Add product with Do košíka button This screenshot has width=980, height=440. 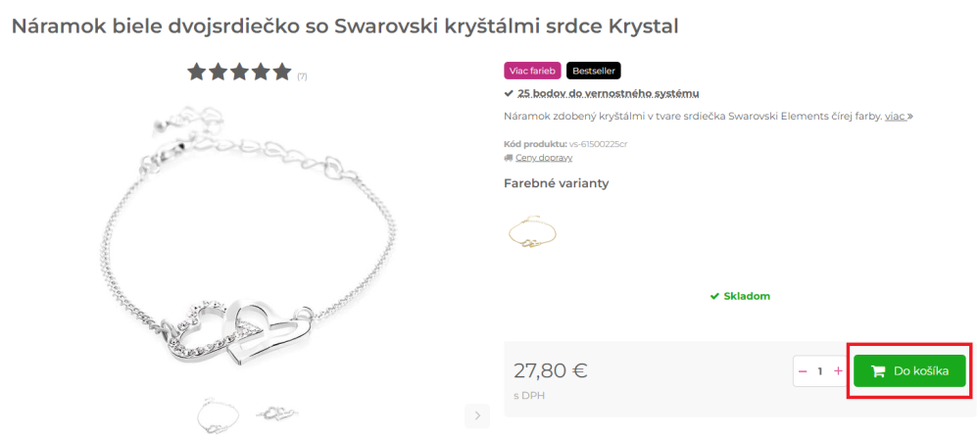click(x=909, y=371)
